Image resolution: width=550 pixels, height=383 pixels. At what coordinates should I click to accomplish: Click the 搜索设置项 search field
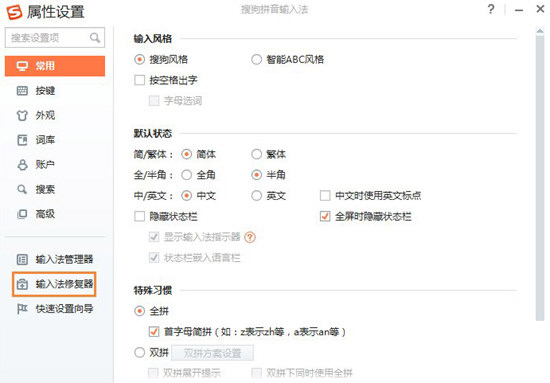point(55,38)
